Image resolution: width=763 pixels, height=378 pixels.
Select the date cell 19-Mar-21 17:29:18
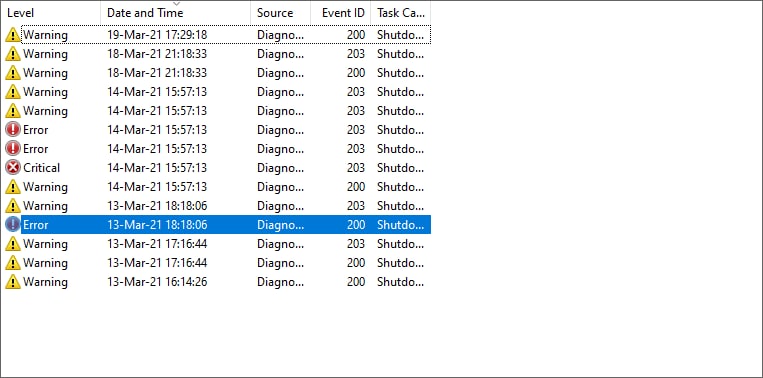(x=157, y=35)
